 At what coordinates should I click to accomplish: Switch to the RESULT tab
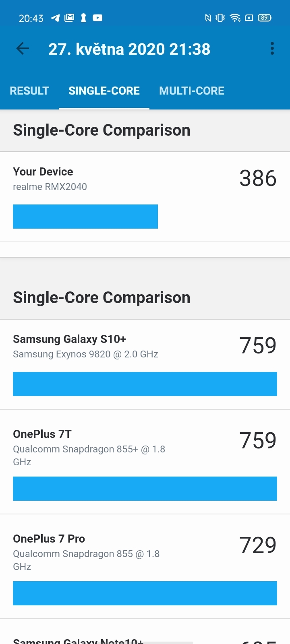pyautogui.click(x=29, y=91)
